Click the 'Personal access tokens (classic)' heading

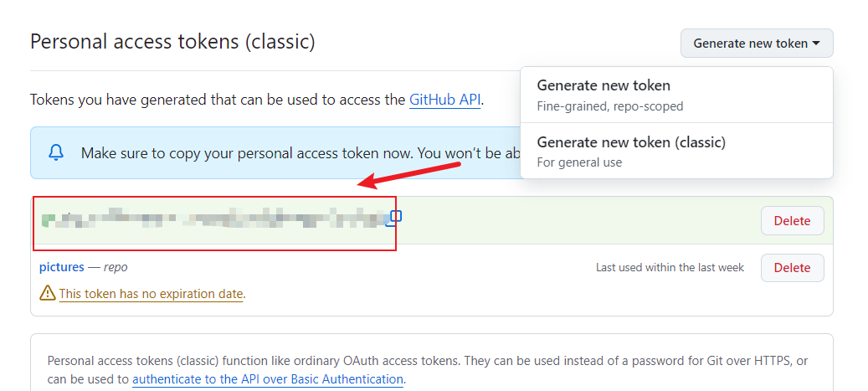pyautogui.click(x=172, y=41)
